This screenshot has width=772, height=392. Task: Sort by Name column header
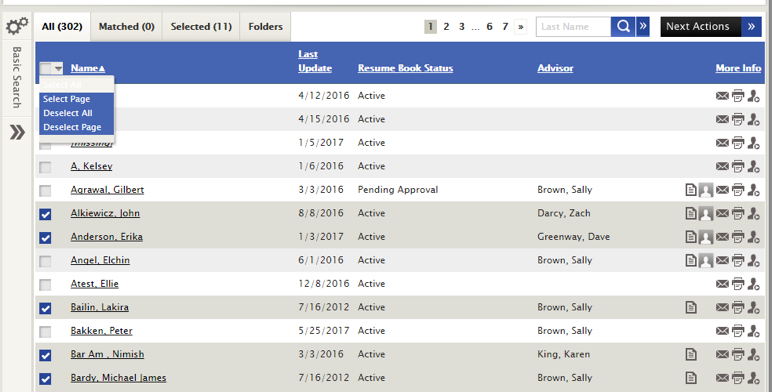click(x=88, y=68)
